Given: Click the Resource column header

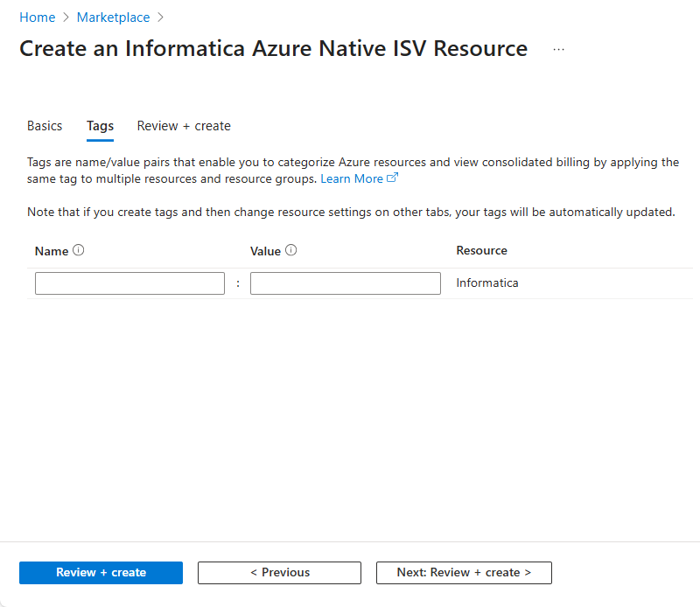Looking at the screenshot, I should (x=482, y=250).
